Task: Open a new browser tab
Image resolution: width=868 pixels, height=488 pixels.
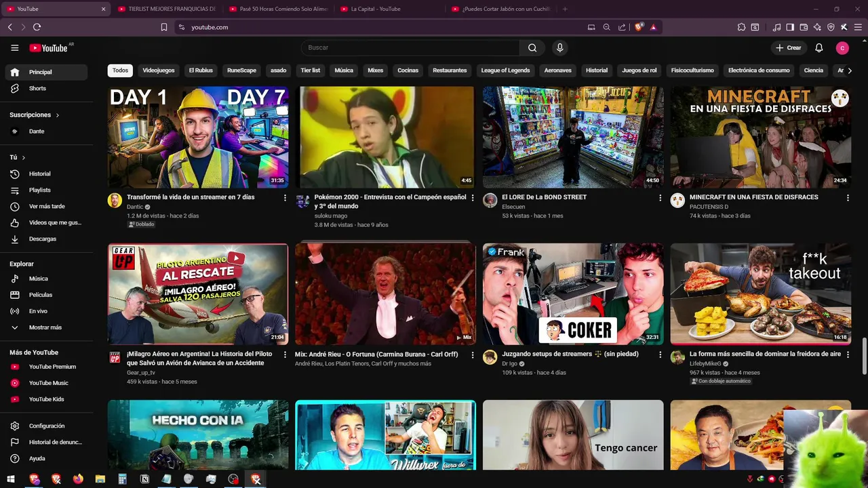Action: point(565,9)
